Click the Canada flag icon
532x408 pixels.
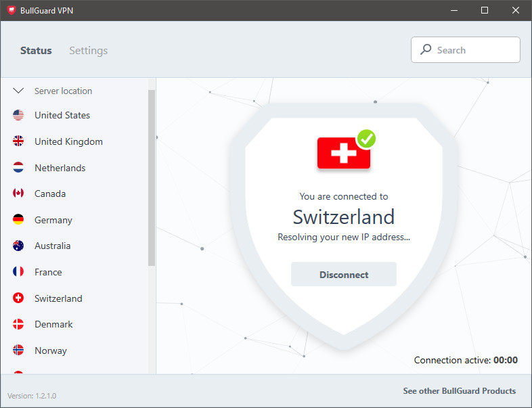18,194
